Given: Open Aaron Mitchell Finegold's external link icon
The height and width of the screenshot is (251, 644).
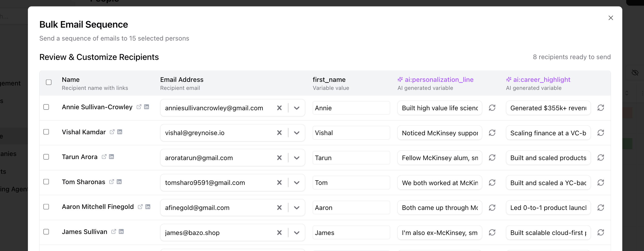Looking at the screenshot, I should [x=140, y=207].
